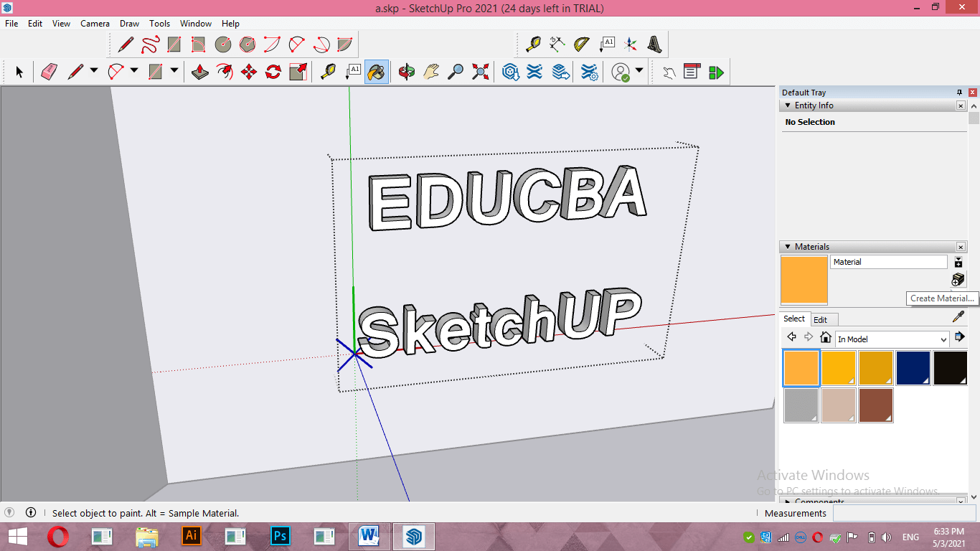
Task: Open 3D Warehouse from the toolbar
Action: pyautogui.click(x=511, y=72)
